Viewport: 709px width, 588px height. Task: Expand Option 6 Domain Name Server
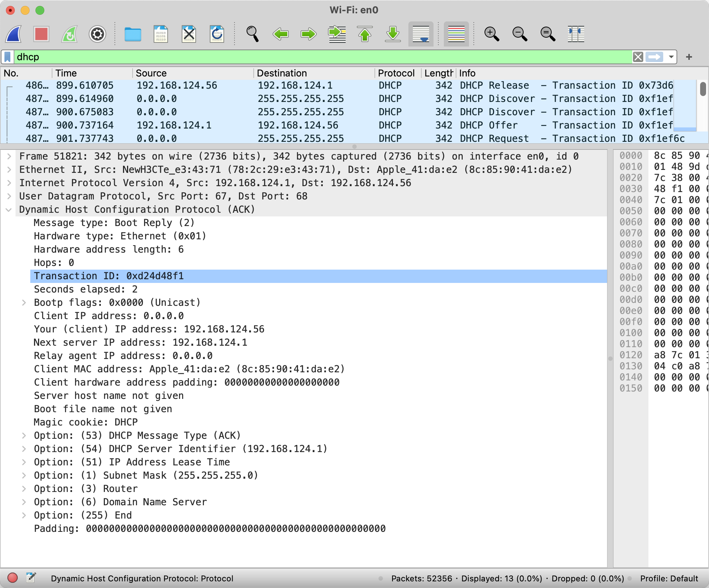pos(24,502)
